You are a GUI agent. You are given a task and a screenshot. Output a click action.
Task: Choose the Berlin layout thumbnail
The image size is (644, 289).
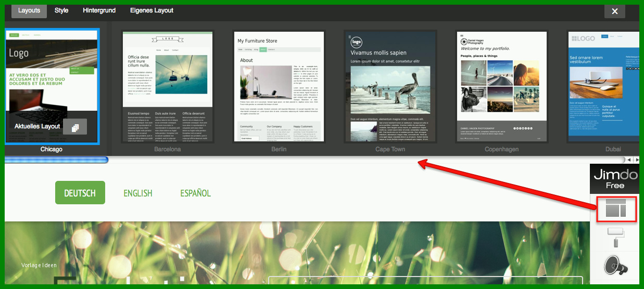tap(279, 86)
